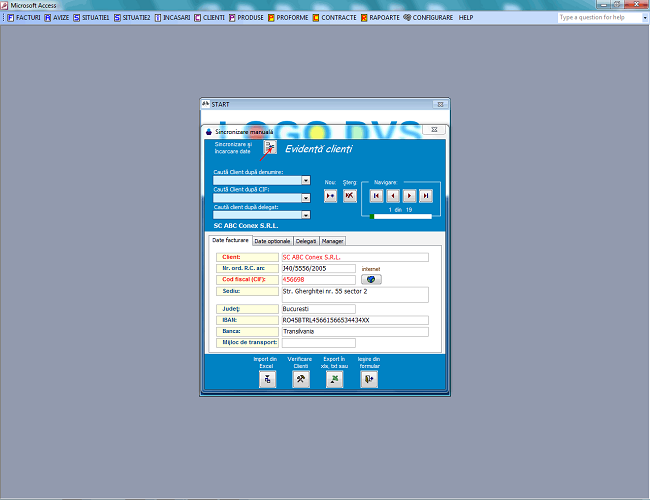Go to next client record

click(x=410, y=196)
